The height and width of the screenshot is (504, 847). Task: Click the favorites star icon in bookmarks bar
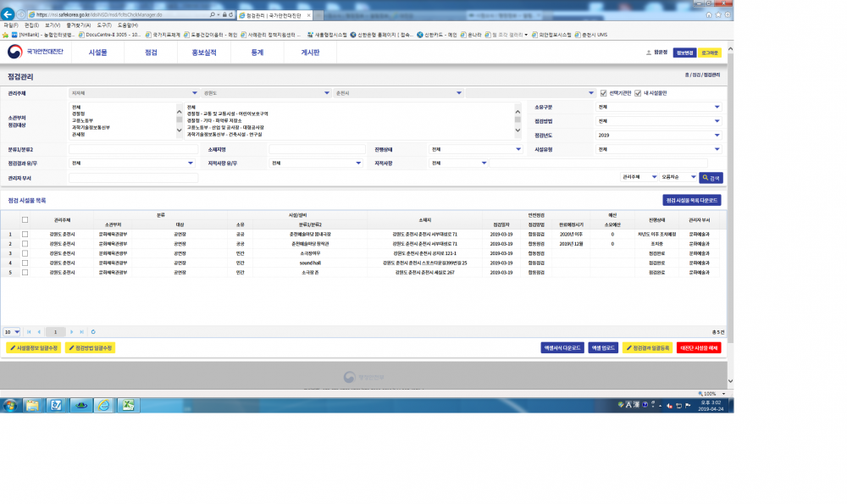click(5, 35)
